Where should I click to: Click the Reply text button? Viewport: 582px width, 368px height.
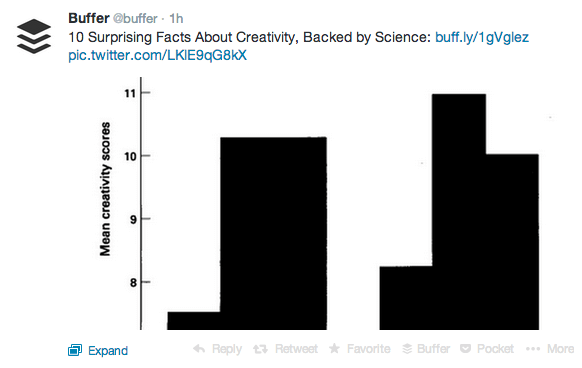[x=227, y=349]
